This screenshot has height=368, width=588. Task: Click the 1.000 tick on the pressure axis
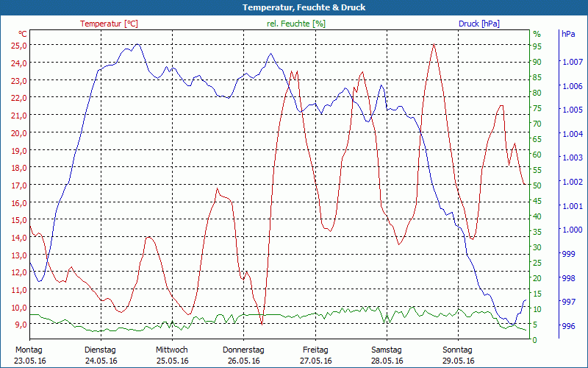(x=571, y=230)
